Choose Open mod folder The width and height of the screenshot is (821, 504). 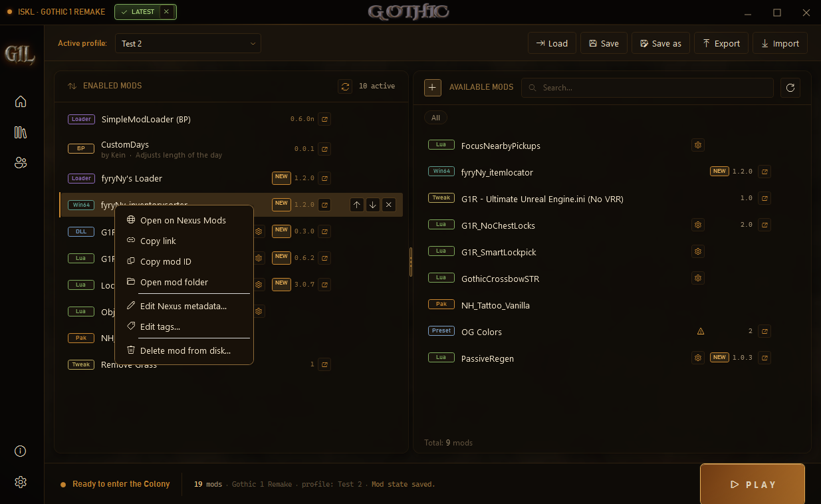(184, 282)
